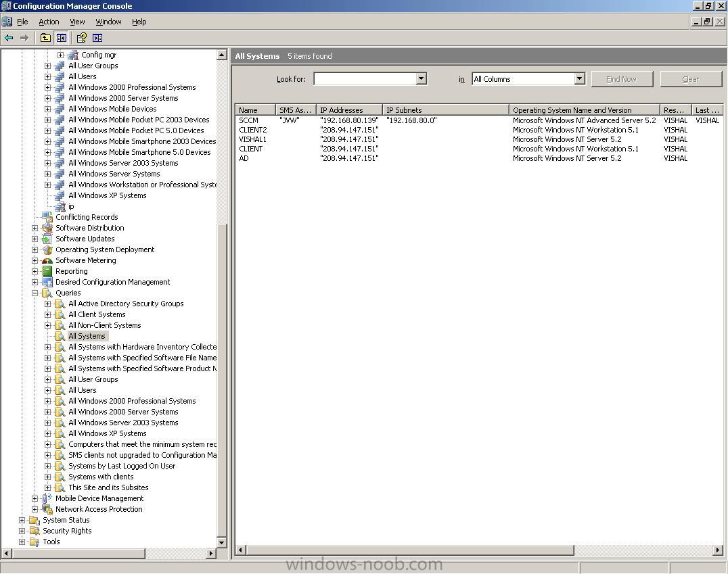This screenshot has width=728, height=574.
Task: Click the Software Metering node icon
Action: (47, 260)
